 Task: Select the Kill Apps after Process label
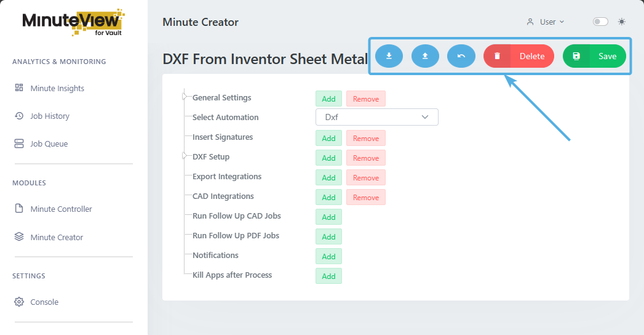pos(232,275)
